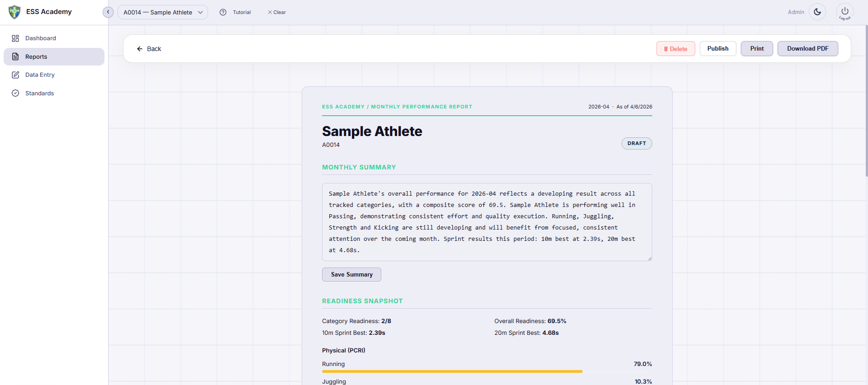Publish the draft report
Image resolution: width=868 pixels, height=385 pixels.
(718, 48)
